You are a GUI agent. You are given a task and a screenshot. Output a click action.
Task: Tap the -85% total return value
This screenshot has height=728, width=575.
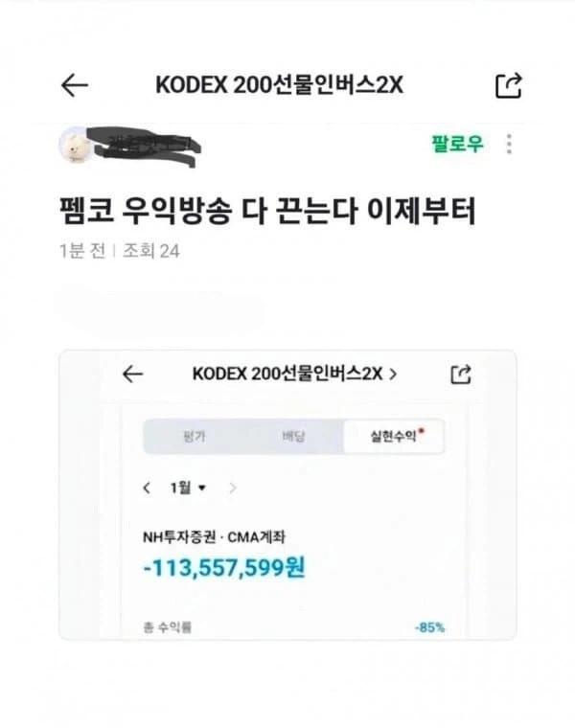coord(429,627)
